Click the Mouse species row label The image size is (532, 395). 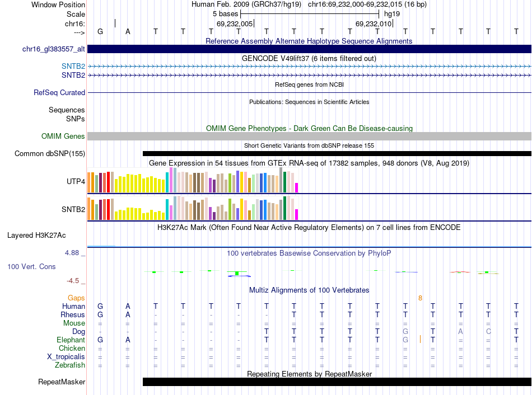(74, 323)
